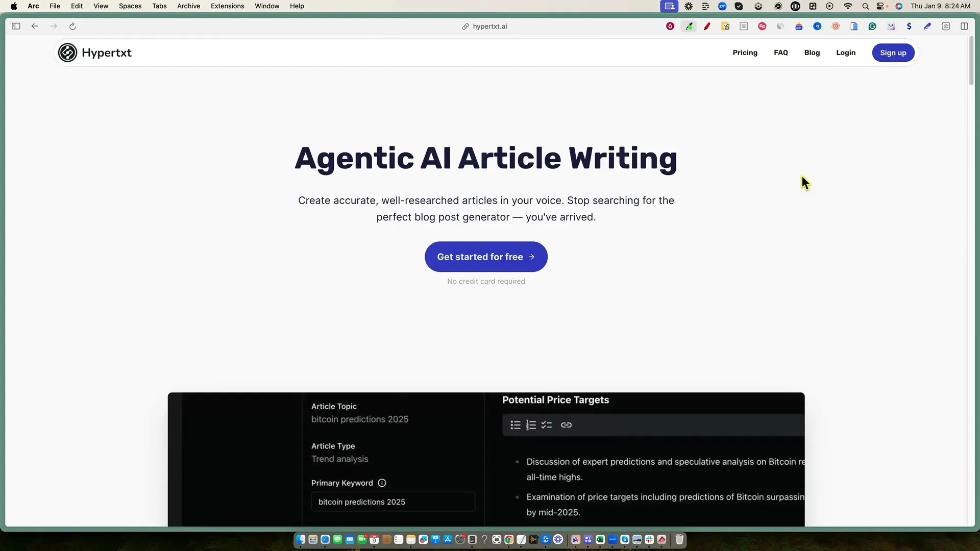
Task: Click the Hypertxt logo icon
Action: point(67,53)
